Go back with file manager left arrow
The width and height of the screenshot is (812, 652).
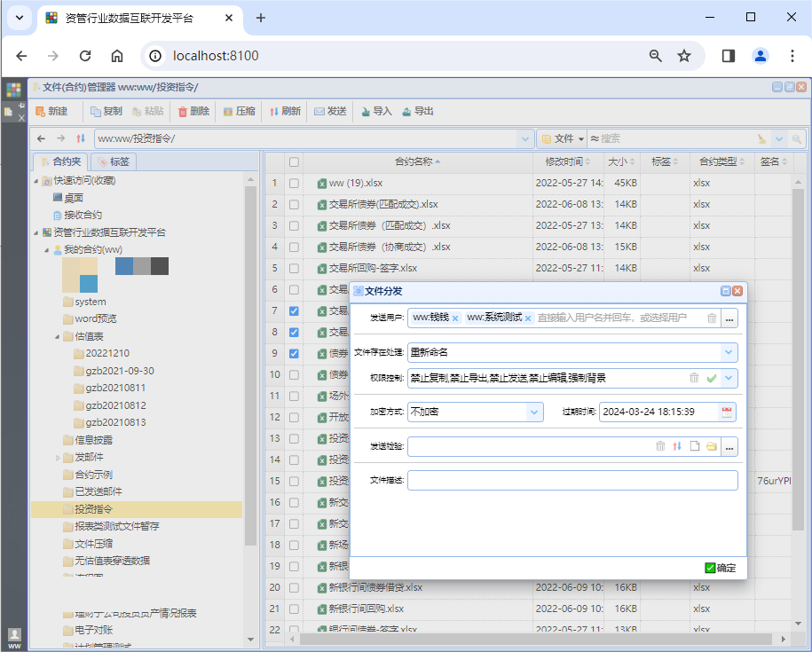point(42,138)
